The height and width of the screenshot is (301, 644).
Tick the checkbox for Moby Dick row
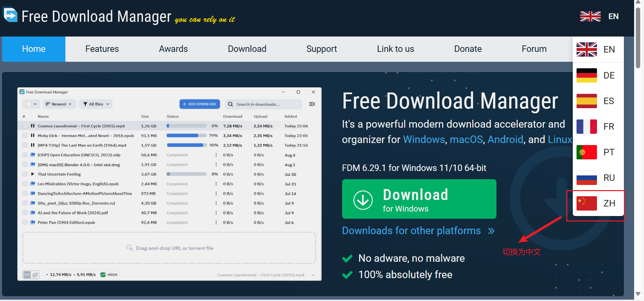pos(25,135)
